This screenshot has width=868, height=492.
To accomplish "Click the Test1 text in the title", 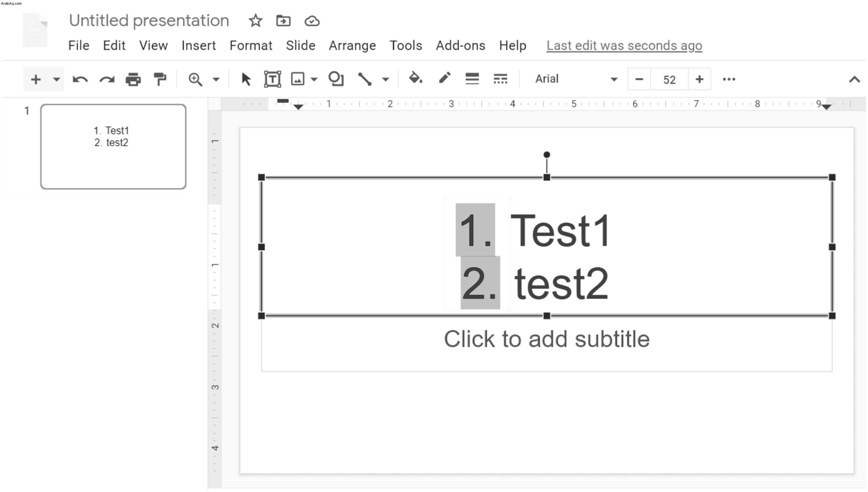I will (560, 231).
